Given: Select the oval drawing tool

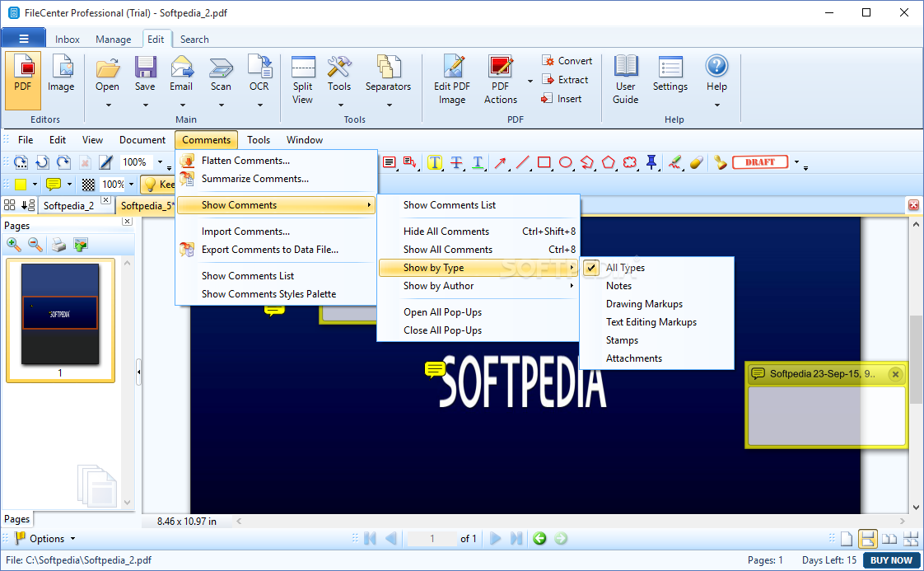Looking at the screenshot, I should (565, 162).
